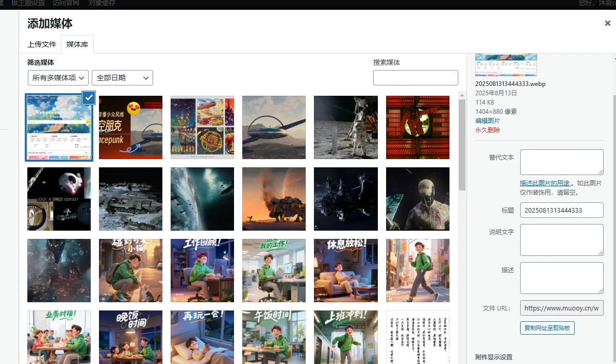Image resolution: width=616 pixels, height=364 pixels.
Task: Select the 午饭时间 lunch cartoon thumbnail
Action: (274, 337)
